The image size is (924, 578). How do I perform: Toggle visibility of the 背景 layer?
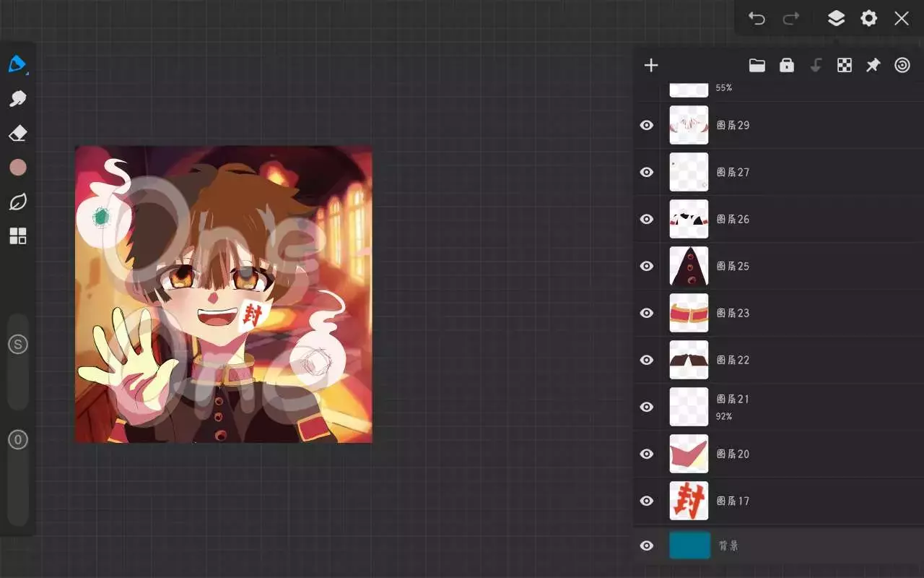(x=647, y=546)
